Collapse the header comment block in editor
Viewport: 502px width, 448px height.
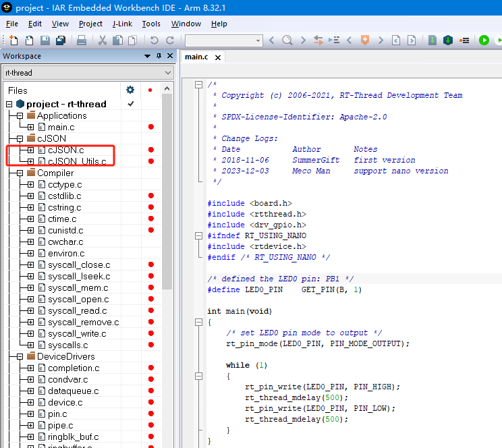pos(199,85)
